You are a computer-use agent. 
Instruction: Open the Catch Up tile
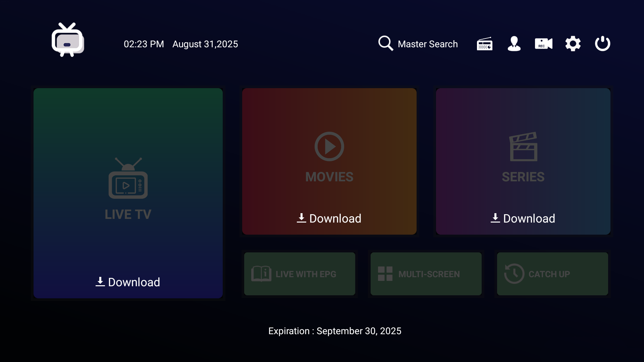[552, 274]
